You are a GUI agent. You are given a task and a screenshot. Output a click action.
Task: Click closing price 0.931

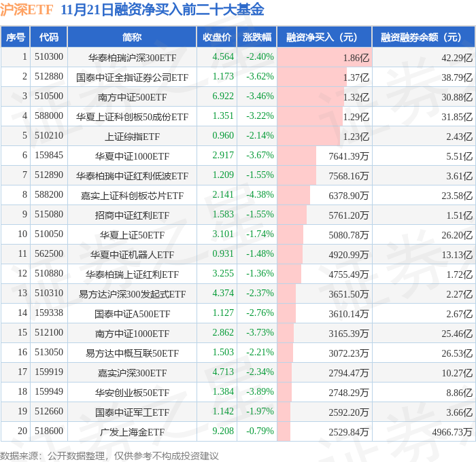coord(223,254)
